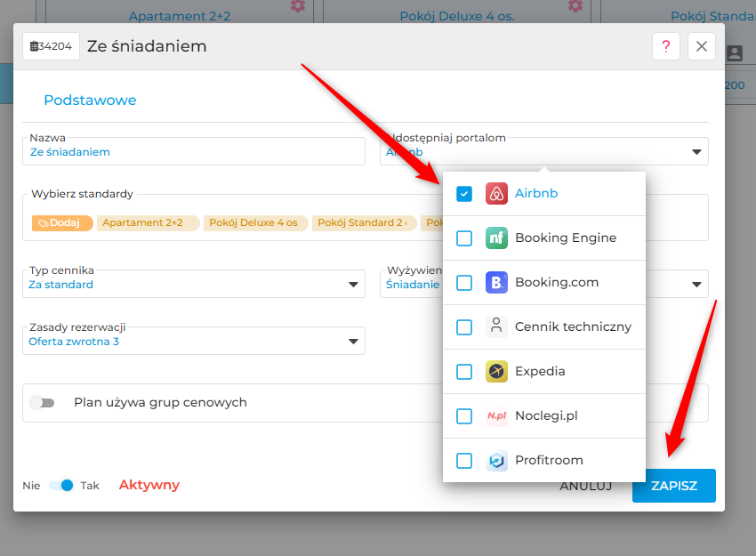Open the Typ cennika dropdown
Image resolution: width=756 pixels, height=556 pixels.
[x=194, y=284]
